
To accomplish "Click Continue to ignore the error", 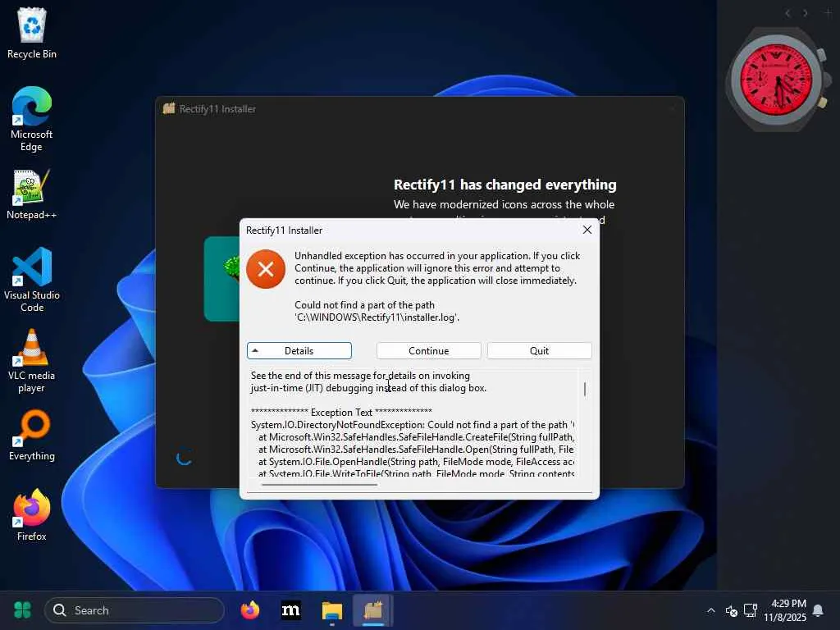I will coord(428,351).
